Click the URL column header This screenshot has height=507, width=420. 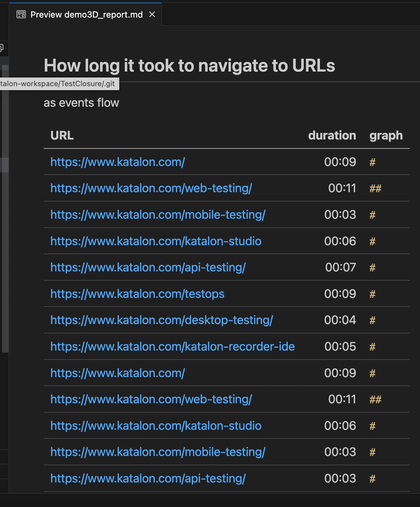coord(62,136)
